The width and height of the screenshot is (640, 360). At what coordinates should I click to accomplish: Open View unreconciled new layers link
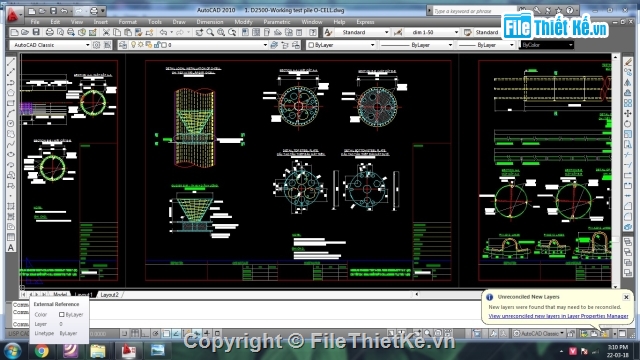558,316
